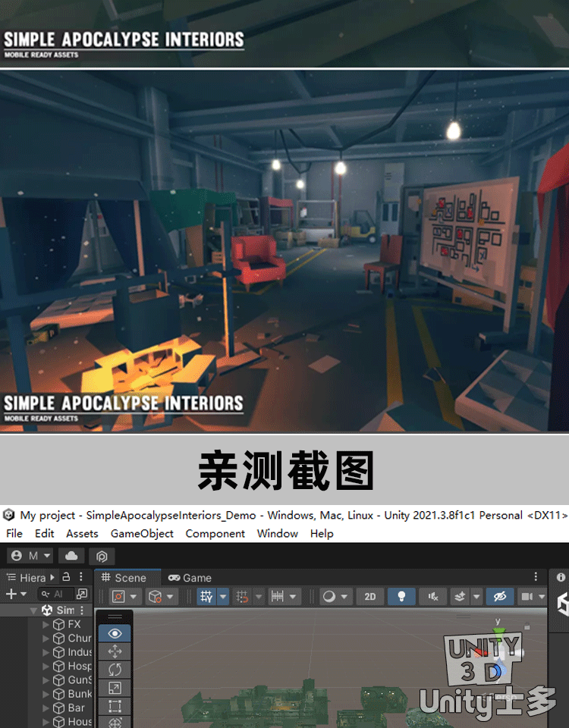Select the Bar object in Hierarchy
The width and height of the screenshot is (569, 728).
[x=77, y=708]
